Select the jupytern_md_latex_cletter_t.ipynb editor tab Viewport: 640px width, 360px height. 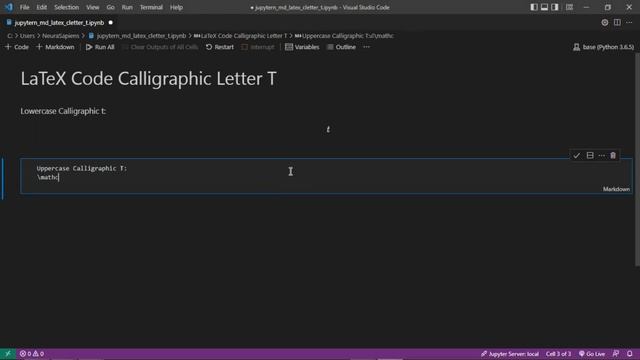[x=59, y=23]
